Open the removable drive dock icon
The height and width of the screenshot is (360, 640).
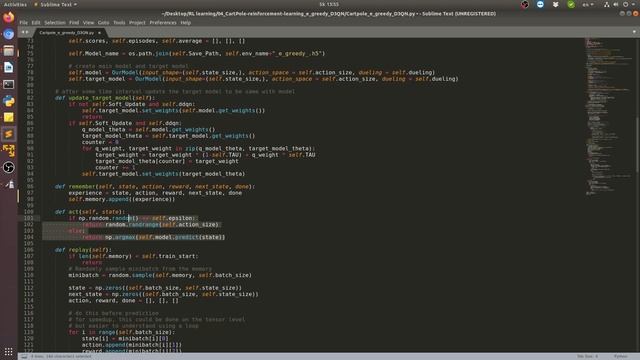pyautogui.click(x=9, y=184)
